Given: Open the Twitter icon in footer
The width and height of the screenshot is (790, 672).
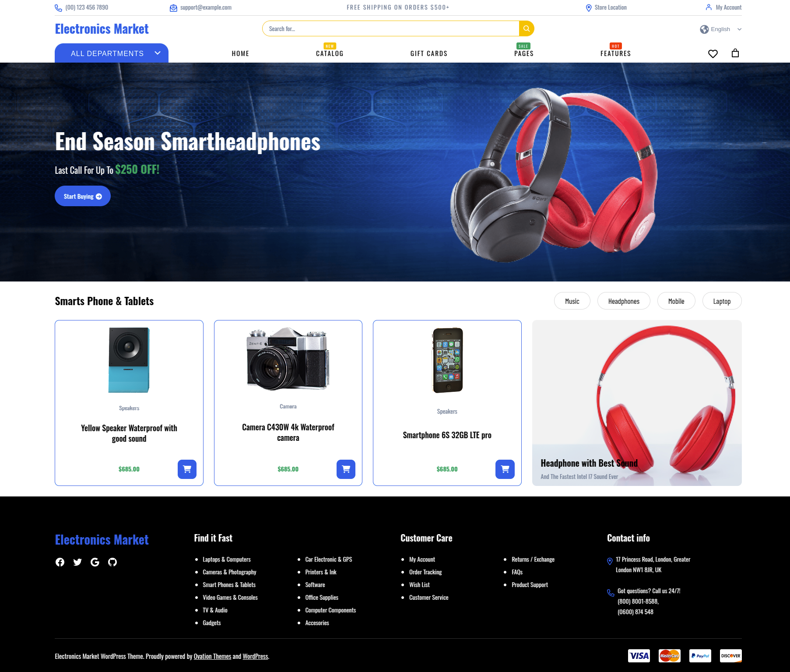Looking at the screenshot, I should coord(77,562).
